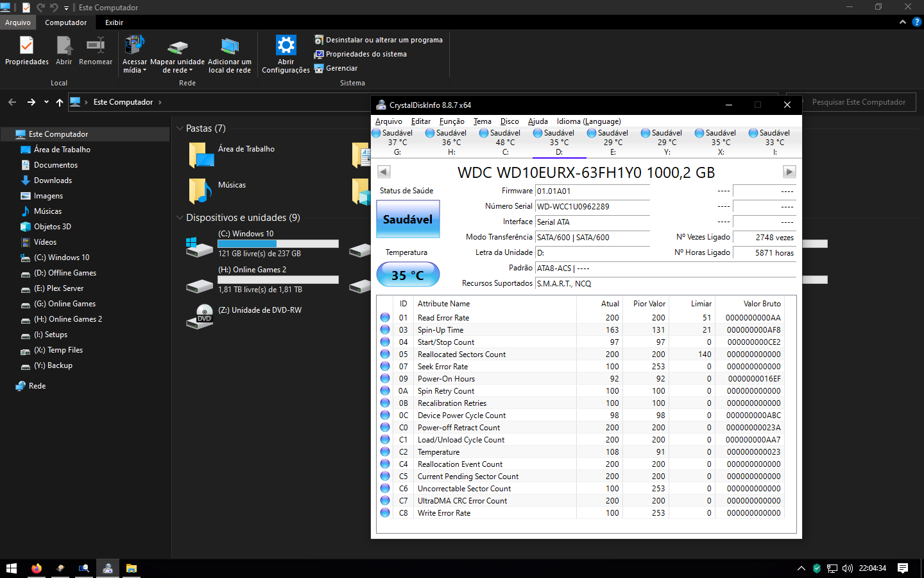
Task: Open the Disco menu in CrystalDiskInfo
Action: point(509,121)
